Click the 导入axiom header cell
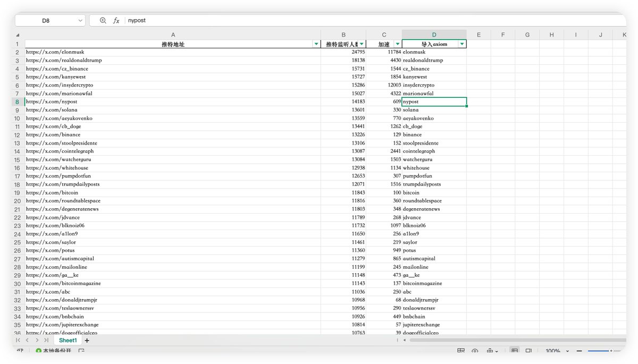Screen dimensions: 638x364 (434, 44)
